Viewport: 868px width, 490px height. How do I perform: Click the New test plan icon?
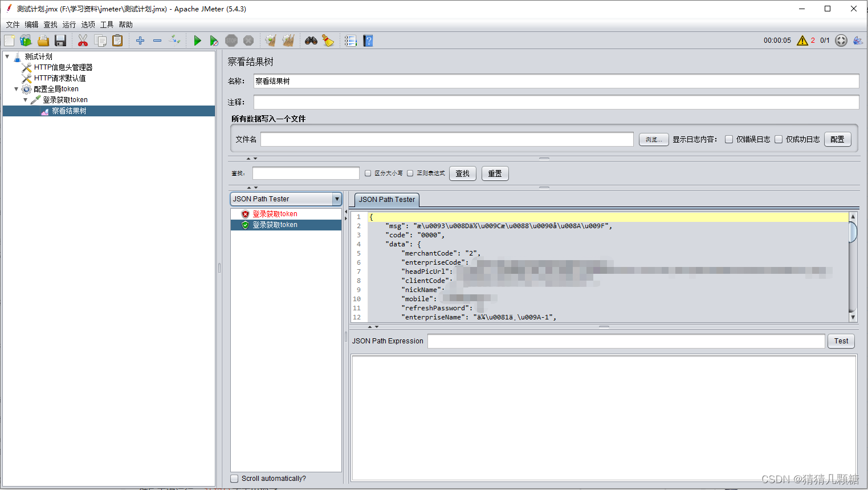(9, 41)
